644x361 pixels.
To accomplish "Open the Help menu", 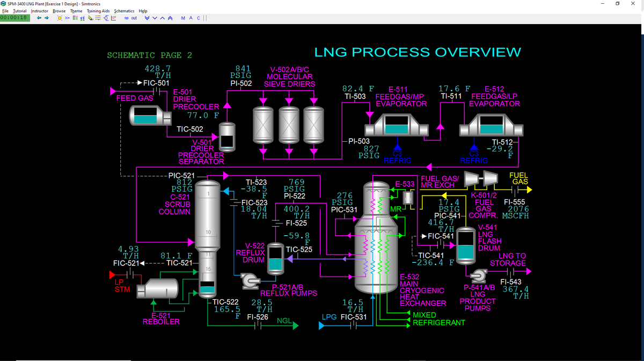I will click(143, 11).
